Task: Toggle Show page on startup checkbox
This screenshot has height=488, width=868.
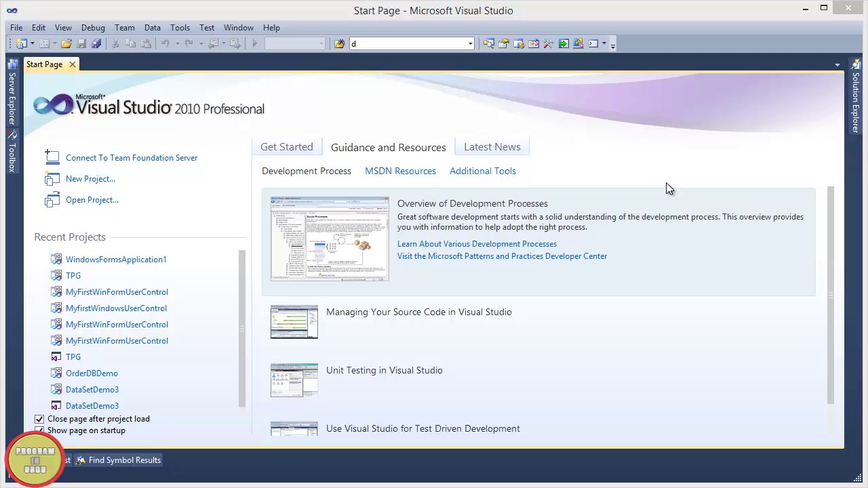Action: pos(39,430)
